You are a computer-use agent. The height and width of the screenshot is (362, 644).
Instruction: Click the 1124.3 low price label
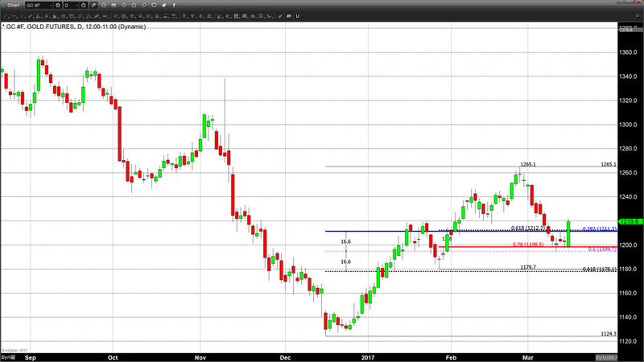click(609, 334)
